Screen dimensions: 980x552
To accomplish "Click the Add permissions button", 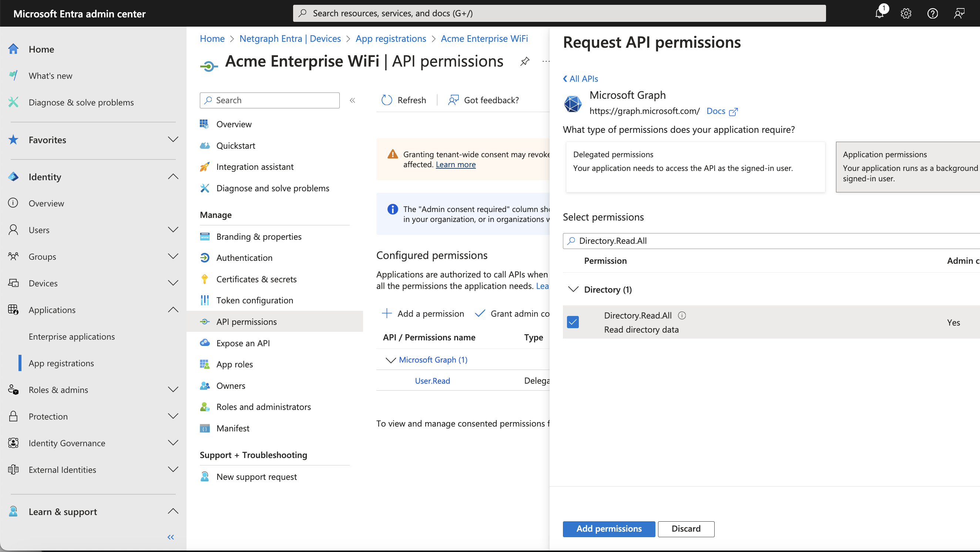I will tap(609, 529).
